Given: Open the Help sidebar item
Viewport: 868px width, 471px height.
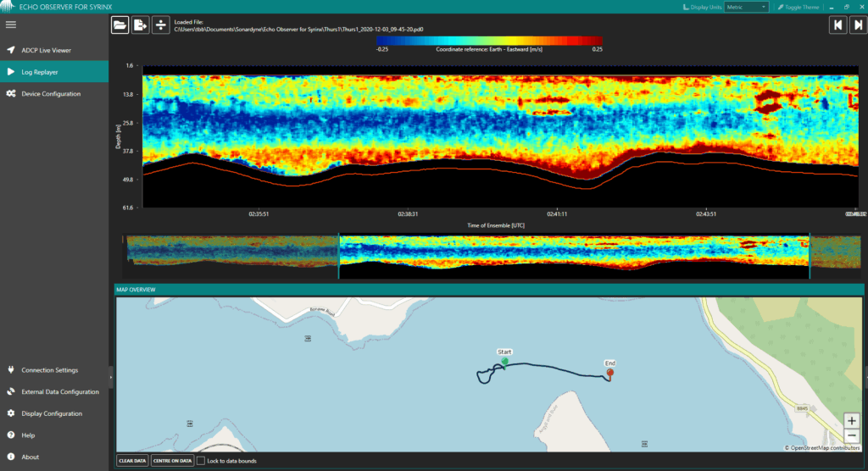Looking at the screenshot, I should pos(54,435).
